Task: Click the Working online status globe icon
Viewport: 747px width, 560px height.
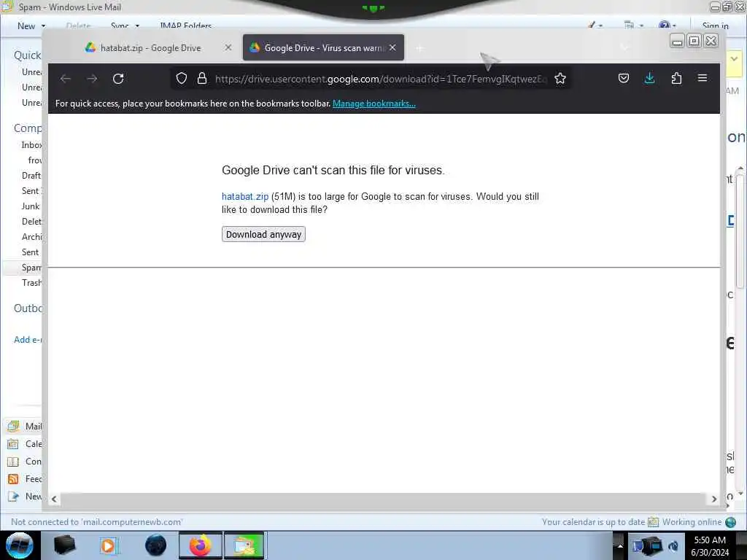Action: (x=730, y=522)
